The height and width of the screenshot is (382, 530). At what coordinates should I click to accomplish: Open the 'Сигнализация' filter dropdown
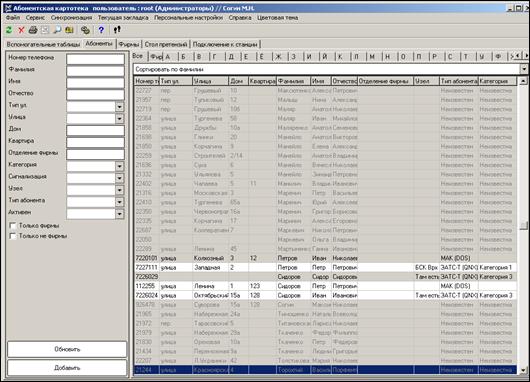(119, 178)
